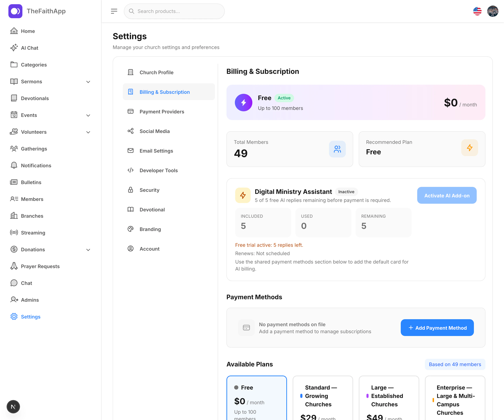Open AI Chat sparkle icon

pos(14,48)
